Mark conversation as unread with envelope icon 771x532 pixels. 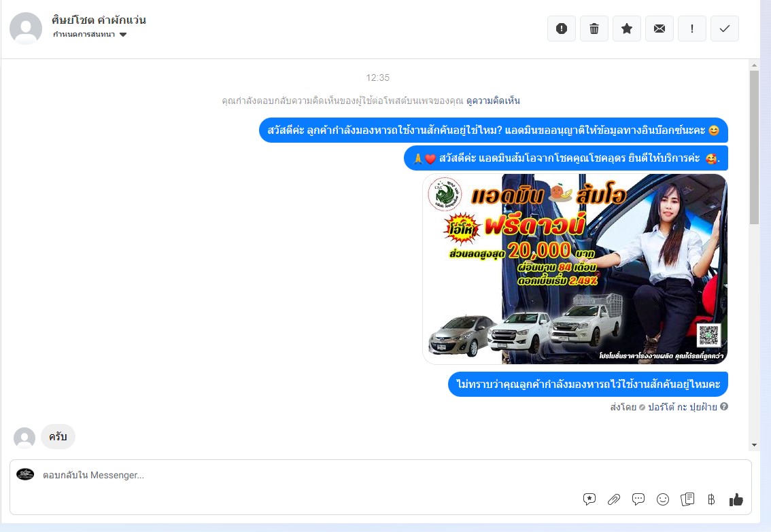(659, 29)
